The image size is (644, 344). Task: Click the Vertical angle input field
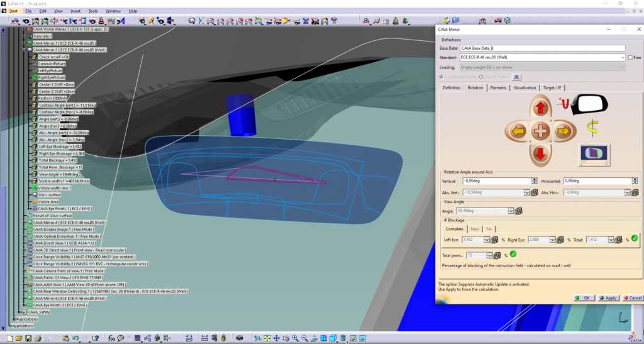click(496, 181)
